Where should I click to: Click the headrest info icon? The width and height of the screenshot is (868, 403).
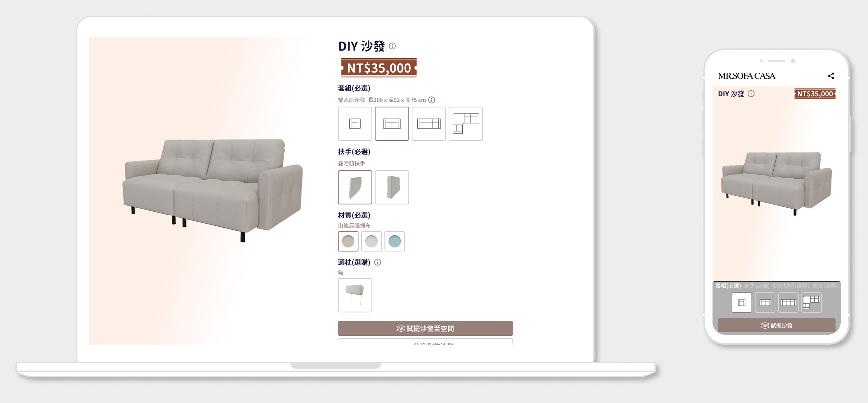pos(377,262)
